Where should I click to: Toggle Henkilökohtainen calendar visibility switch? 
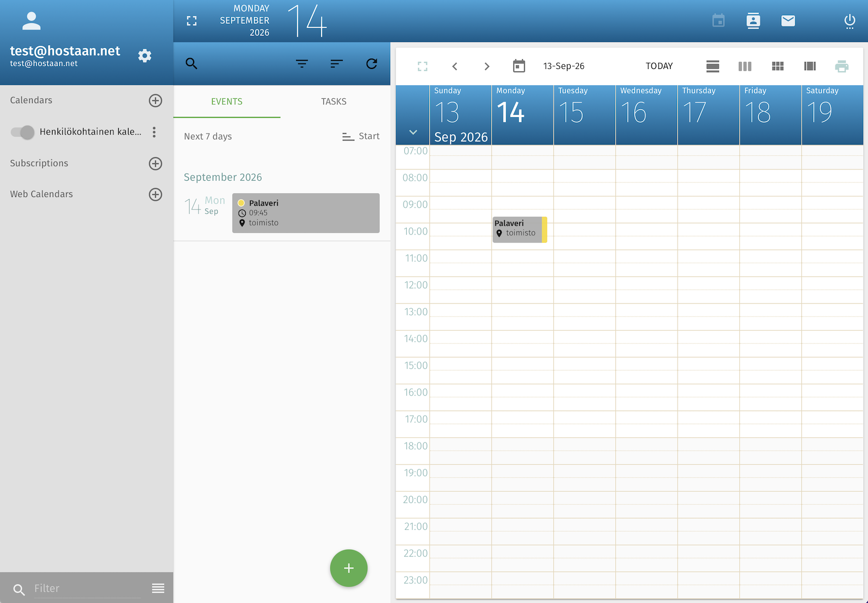(x=22, y=132)
